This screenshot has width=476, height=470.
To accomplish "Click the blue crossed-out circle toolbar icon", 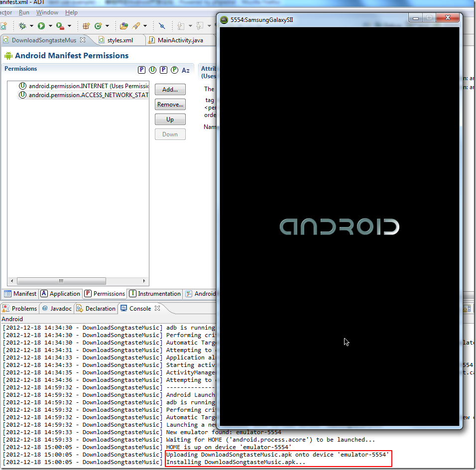I will 162,26.
